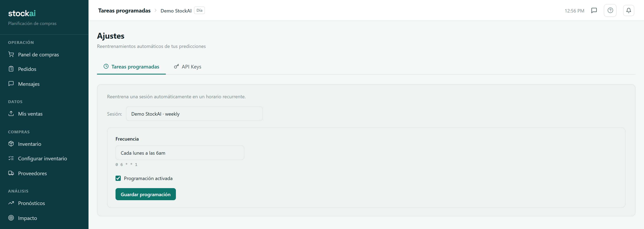Open the Sesión dropdown Demo StockAI · weekly
Viewport: 644px width, 229px height.
(x=194, y=114)
